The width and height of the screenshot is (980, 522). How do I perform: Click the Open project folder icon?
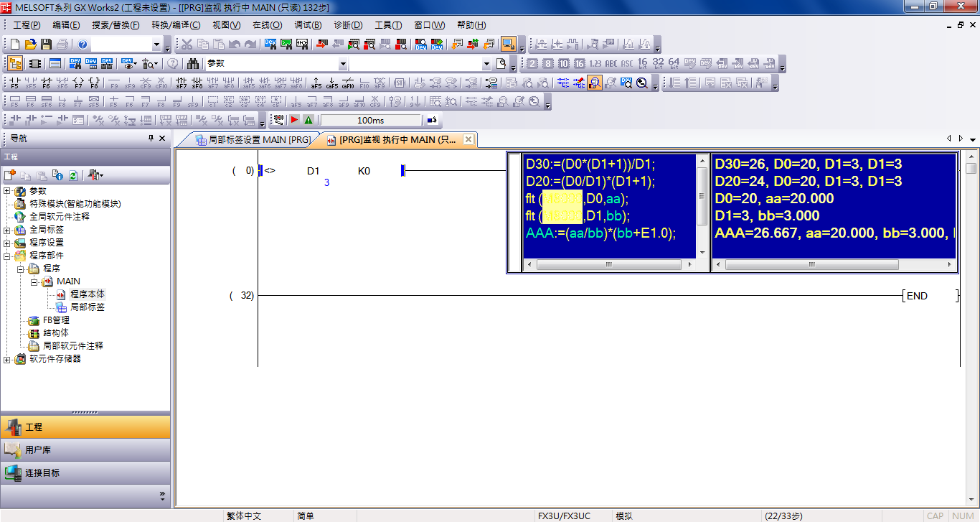point(30,45)
